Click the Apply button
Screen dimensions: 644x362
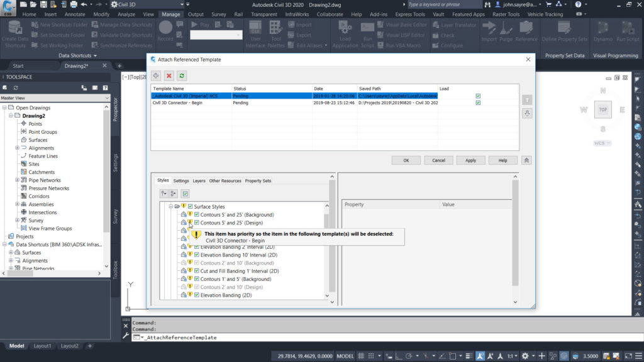470,160
